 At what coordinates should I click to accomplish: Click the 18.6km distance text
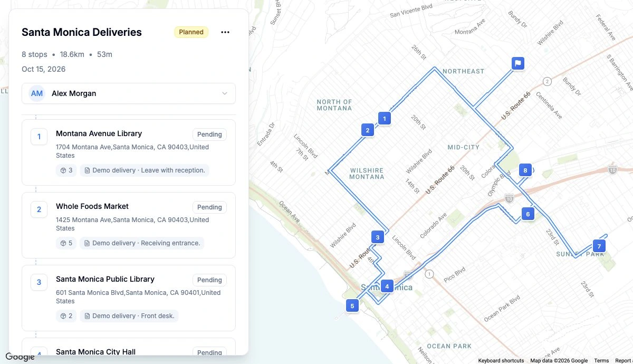[x=72, y=54]
